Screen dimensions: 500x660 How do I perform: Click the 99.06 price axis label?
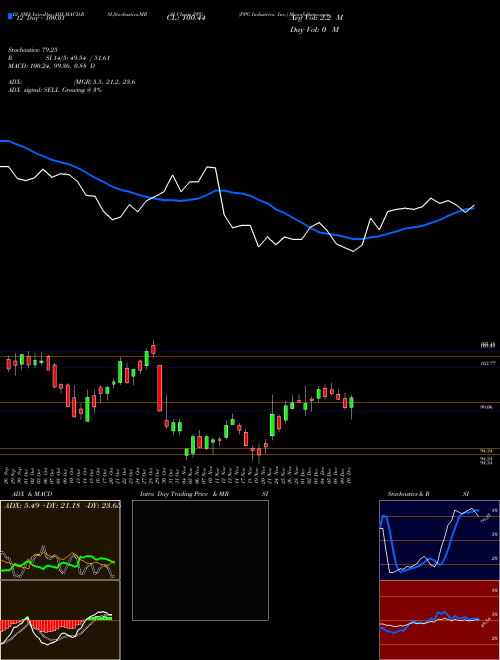487,407
